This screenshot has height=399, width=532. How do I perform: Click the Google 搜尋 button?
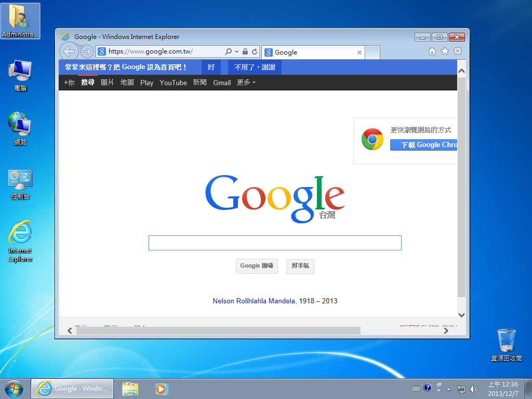(x=257, y=266)
